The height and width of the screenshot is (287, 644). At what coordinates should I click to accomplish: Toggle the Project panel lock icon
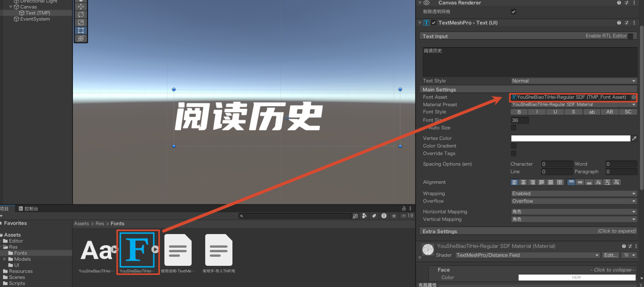404,208
